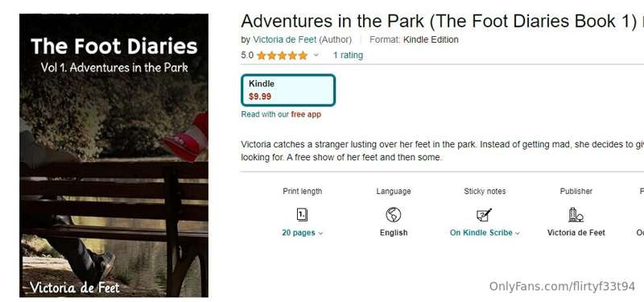The width and height of the screenshot is (644, 302).
Task: Click the Victoria de Feet publisher name
Action: (576, 233)
